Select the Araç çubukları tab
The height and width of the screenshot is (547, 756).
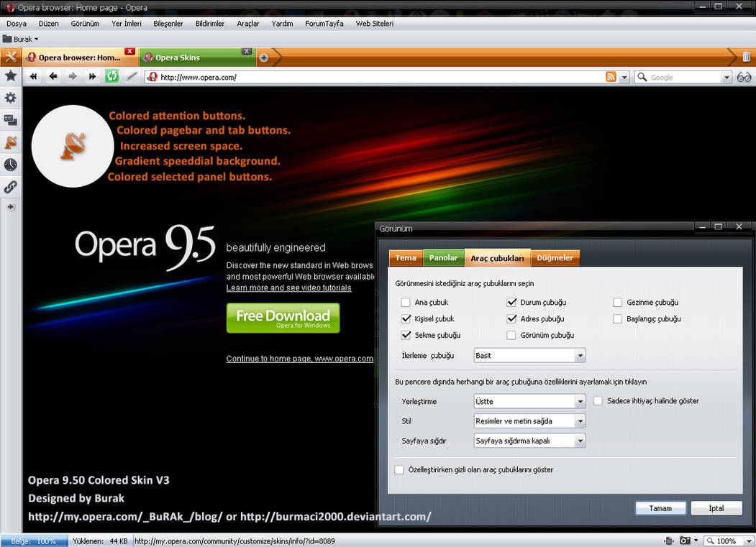tap(498, 258)
